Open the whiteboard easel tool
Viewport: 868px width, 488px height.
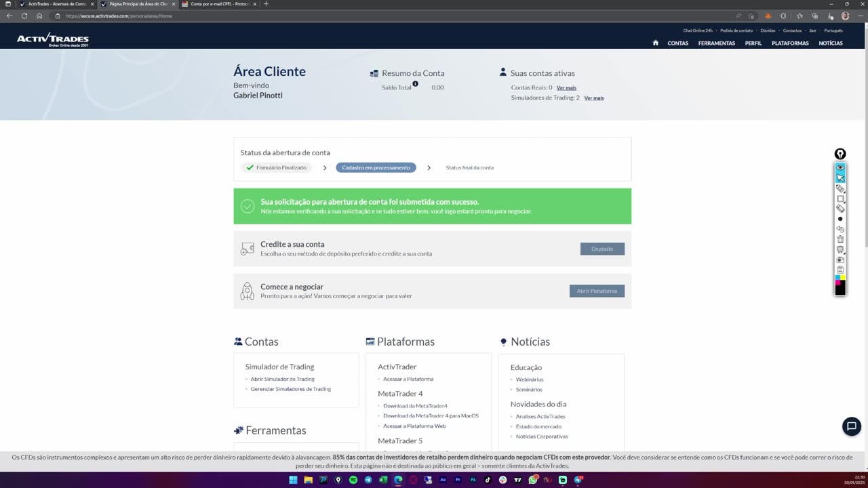pos(840,249)
